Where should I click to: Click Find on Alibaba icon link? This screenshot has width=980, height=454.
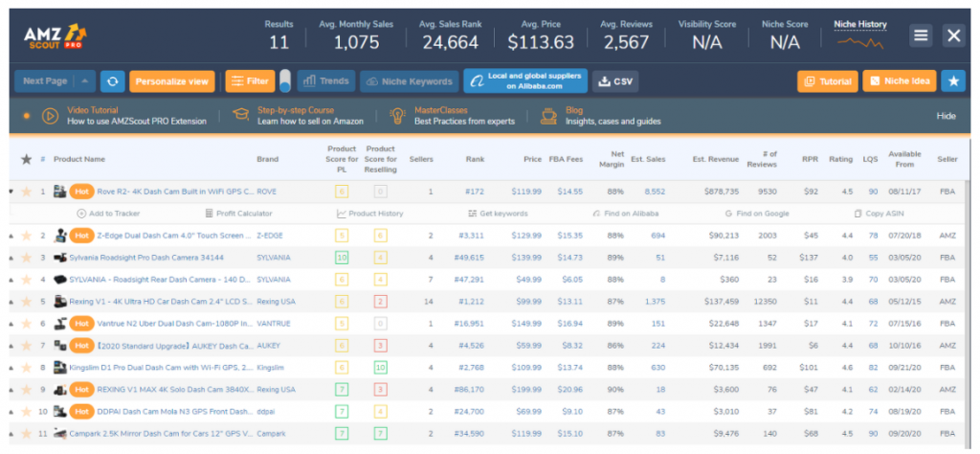pos(626,214)
